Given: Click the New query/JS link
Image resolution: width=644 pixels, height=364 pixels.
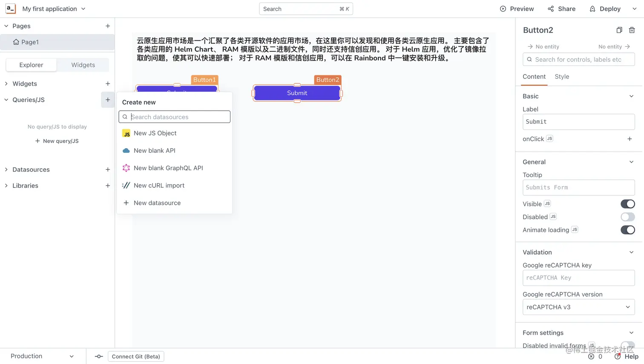Looking at the screenshot, I should coord(57,141).
